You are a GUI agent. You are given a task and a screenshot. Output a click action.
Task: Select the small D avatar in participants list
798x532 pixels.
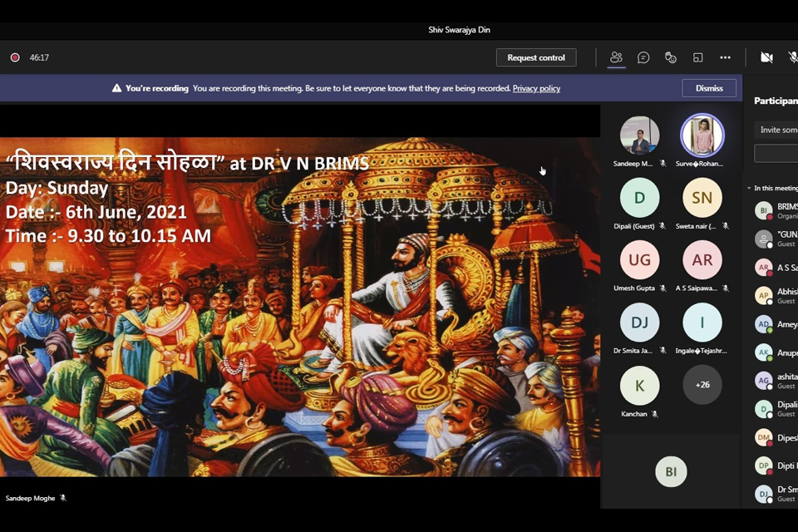pyautogui.click(x=763, y=409)
